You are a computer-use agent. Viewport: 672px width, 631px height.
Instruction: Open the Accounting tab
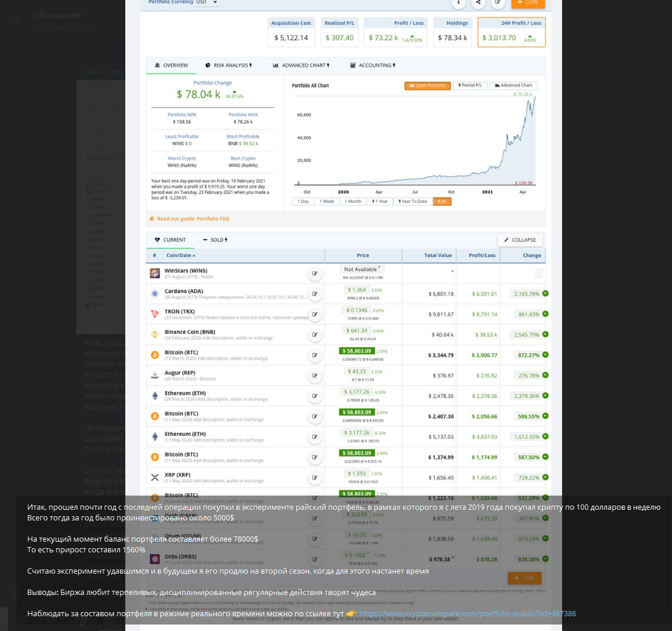pos(372,65)
